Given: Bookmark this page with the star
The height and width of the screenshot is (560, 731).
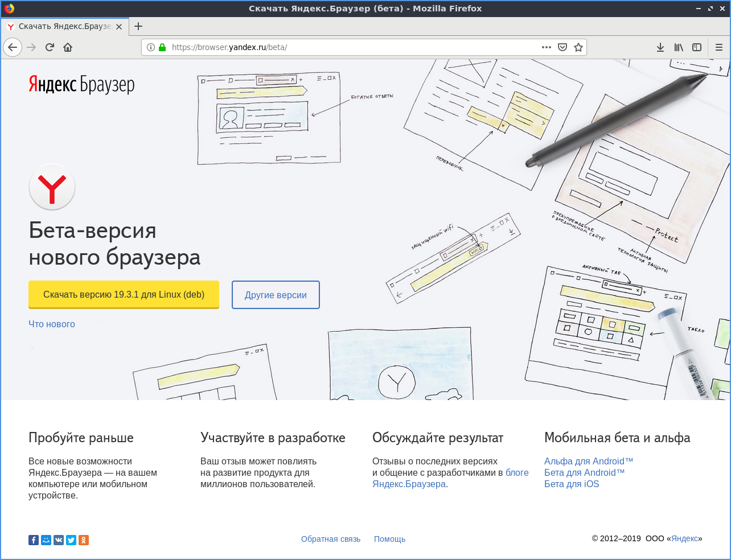Looking at the screenshot, I should [x=578, y=47].
